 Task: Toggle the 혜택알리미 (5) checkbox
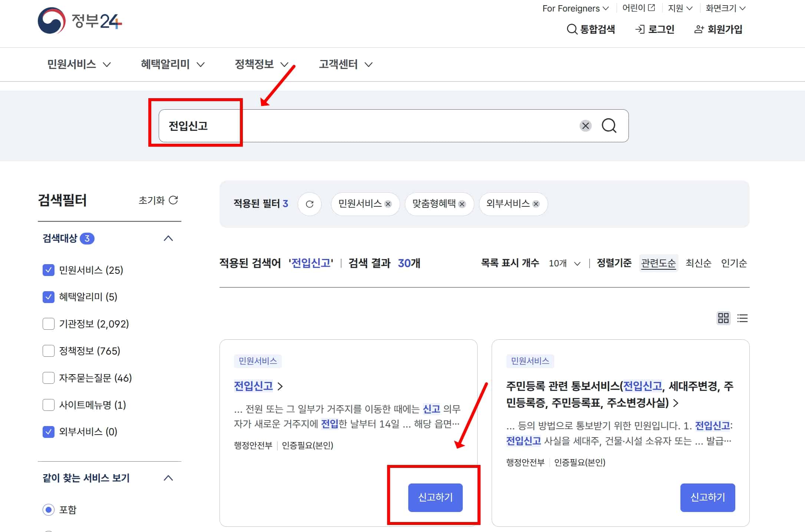tap(49, 297)
